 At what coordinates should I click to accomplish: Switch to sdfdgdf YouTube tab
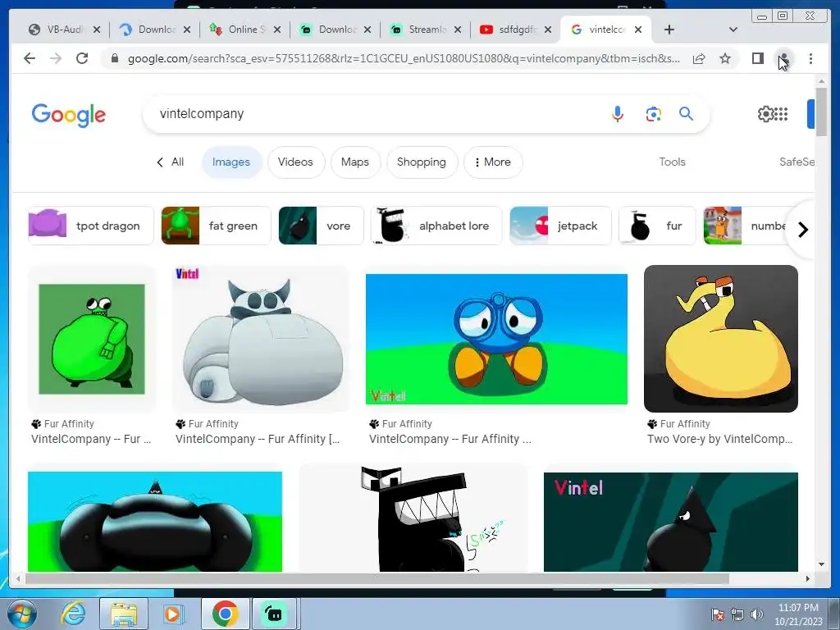pyautogui.click(x=517, y=30)
